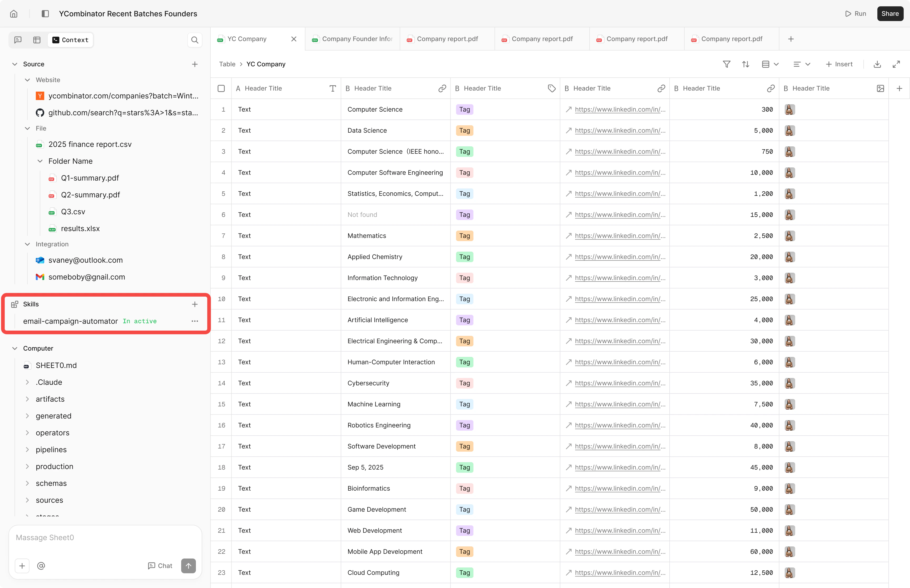
Task: Collapse the Source section
Action: click(15, 64)
